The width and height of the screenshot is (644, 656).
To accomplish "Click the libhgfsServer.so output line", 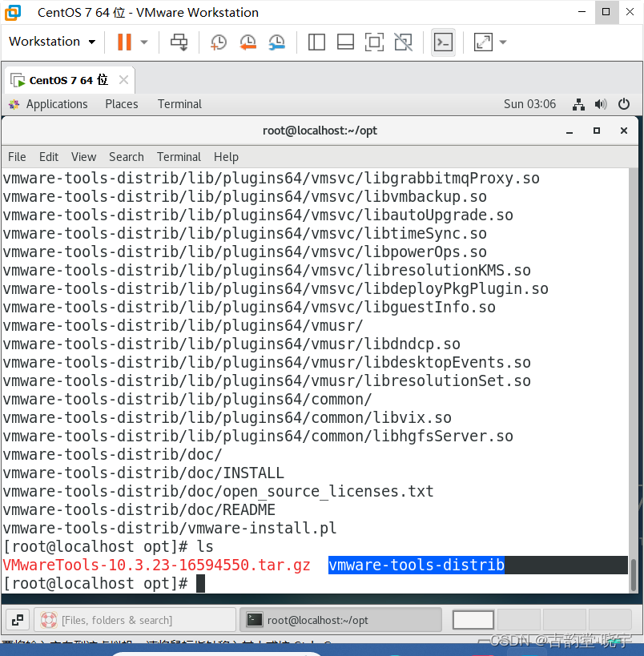I will [258, 436].
